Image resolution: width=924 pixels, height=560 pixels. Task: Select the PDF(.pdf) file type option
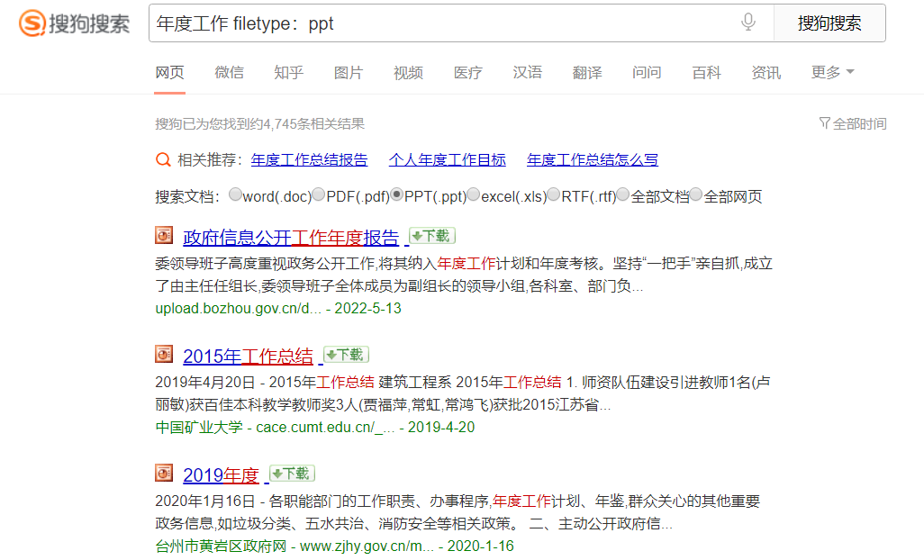[319, 194]
